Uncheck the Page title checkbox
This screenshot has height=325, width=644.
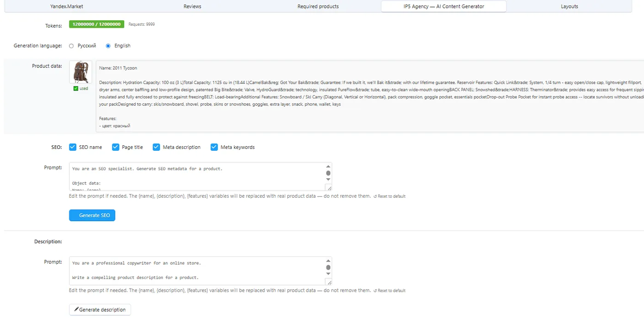coord(115,147)
